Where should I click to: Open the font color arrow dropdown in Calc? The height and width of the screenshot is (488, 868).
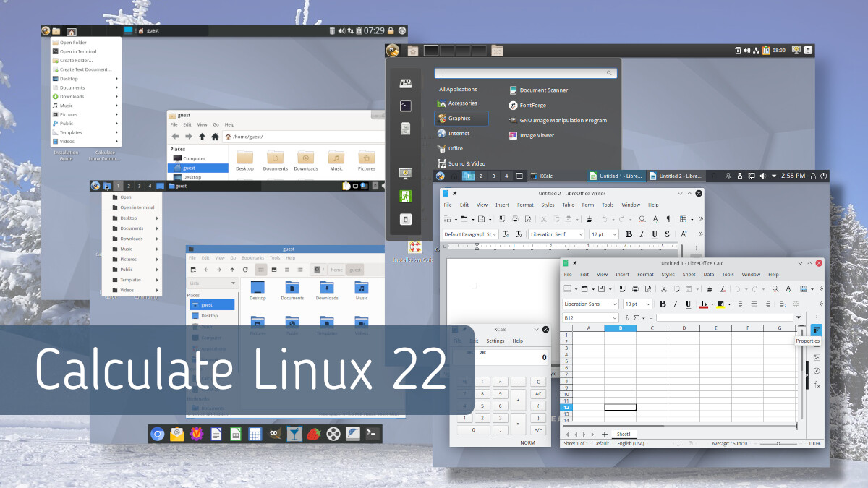(712, 304)
